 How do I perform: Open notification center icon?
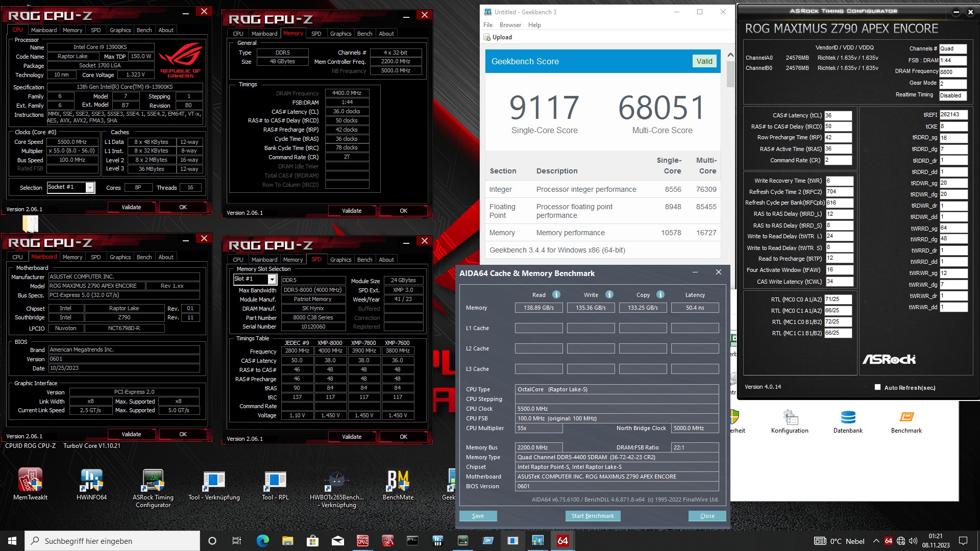click(963, 541)
